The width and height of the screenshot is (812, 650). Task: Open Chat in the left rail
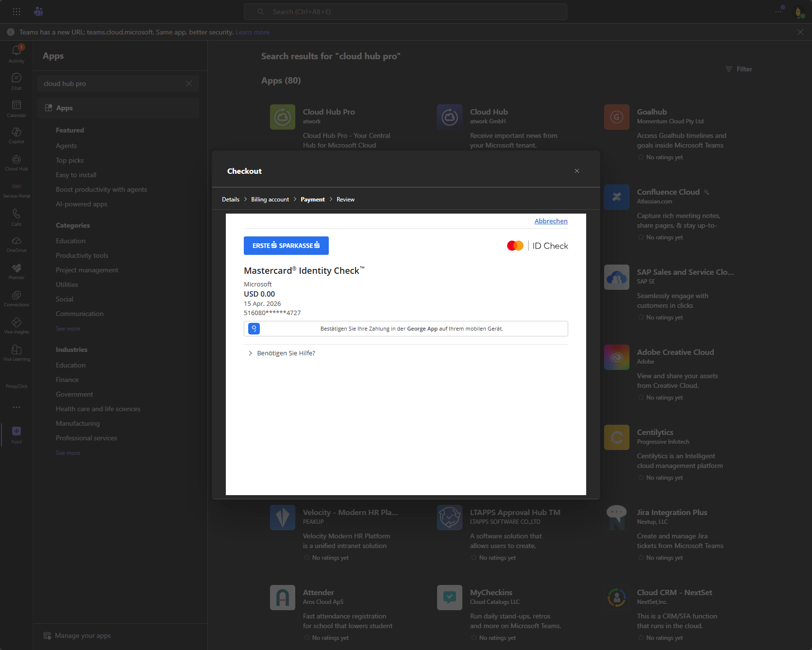[17, 81]
